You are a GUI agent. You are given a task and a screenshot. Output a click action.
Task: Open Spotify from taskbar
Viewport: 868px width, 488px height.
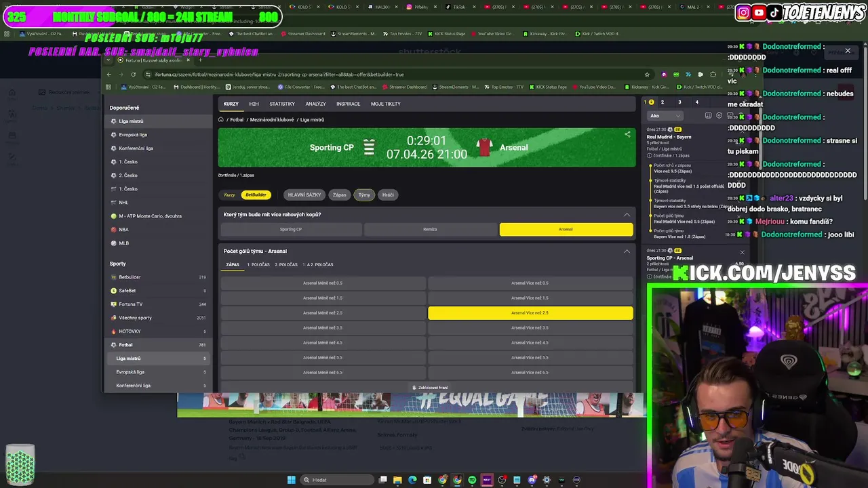(x=472, y=480)
